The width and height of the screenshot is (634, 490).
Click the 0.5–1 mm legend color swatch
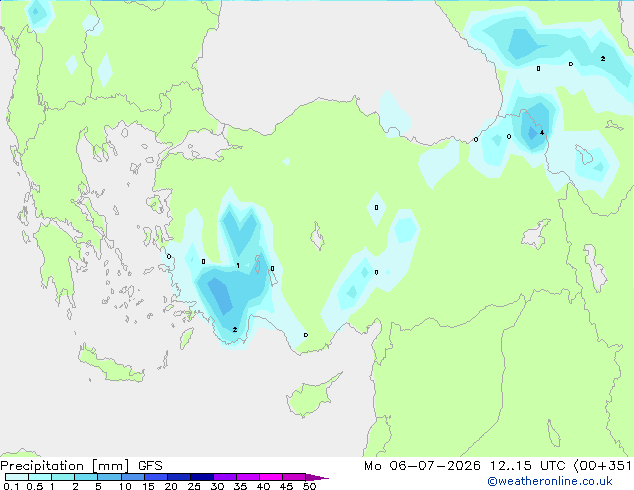pyautogui.click(x=40, y=477)
